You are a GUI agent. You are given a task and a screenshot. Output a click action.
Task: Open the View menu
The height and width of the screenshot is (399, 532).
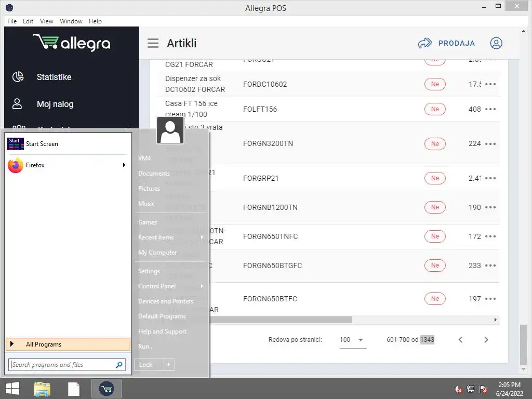46,21
